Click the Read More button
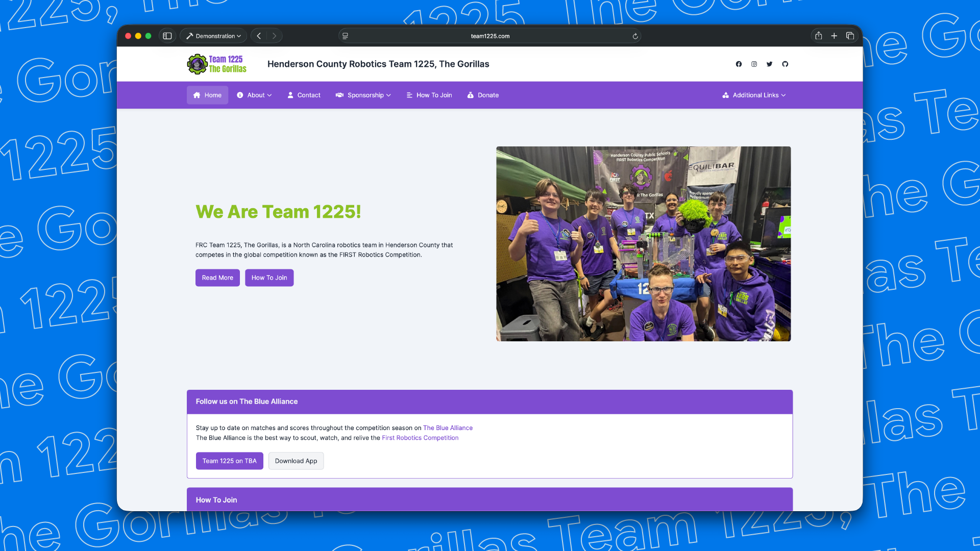The image size is (980, 551). (x=217, y=278)
